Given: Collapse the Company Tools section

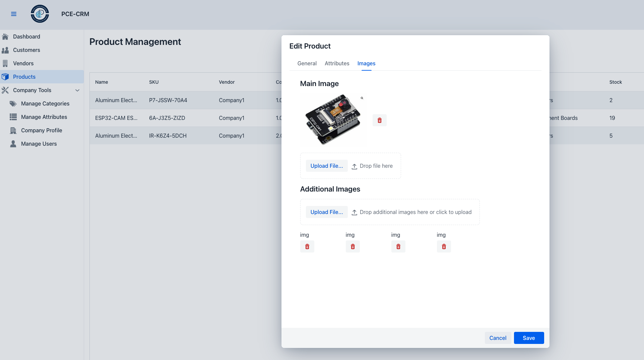Looking at the screenshot, I should click(x=77, y=90).
